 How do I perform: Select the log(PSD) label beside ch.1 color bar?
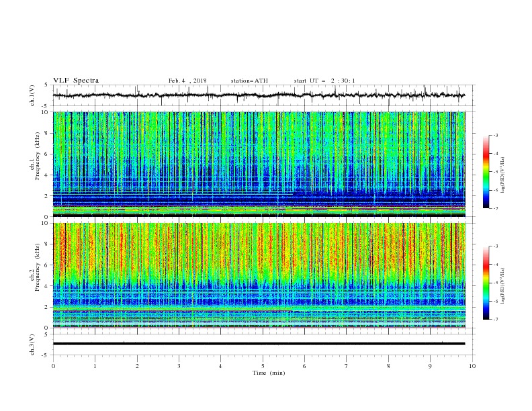click(502, 175)
